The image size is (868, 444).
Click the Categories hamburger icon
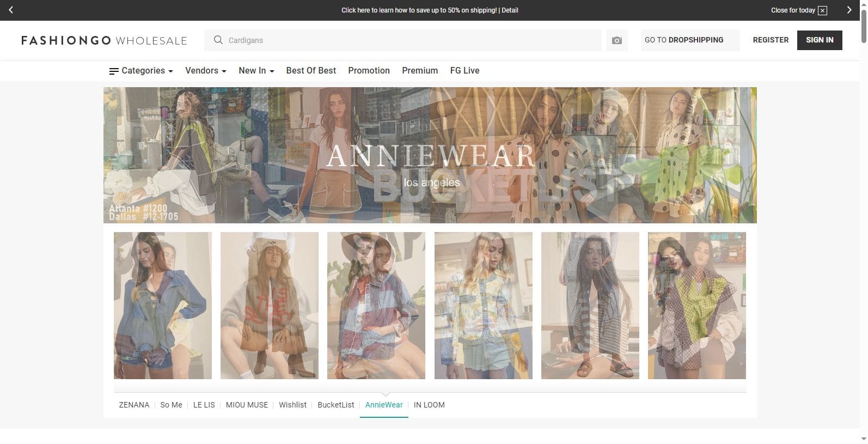(114, 71)
